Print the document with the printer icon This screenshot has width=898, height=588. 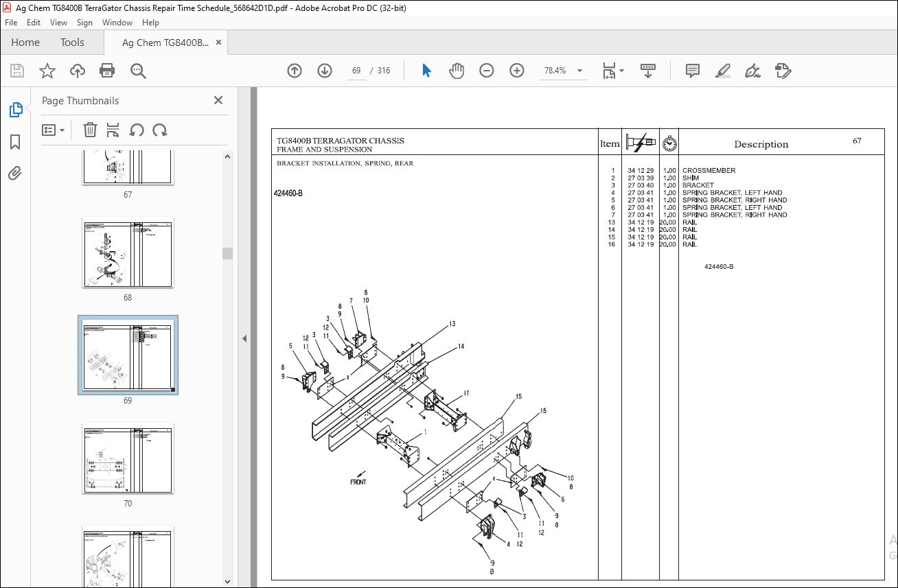(107, 71)
